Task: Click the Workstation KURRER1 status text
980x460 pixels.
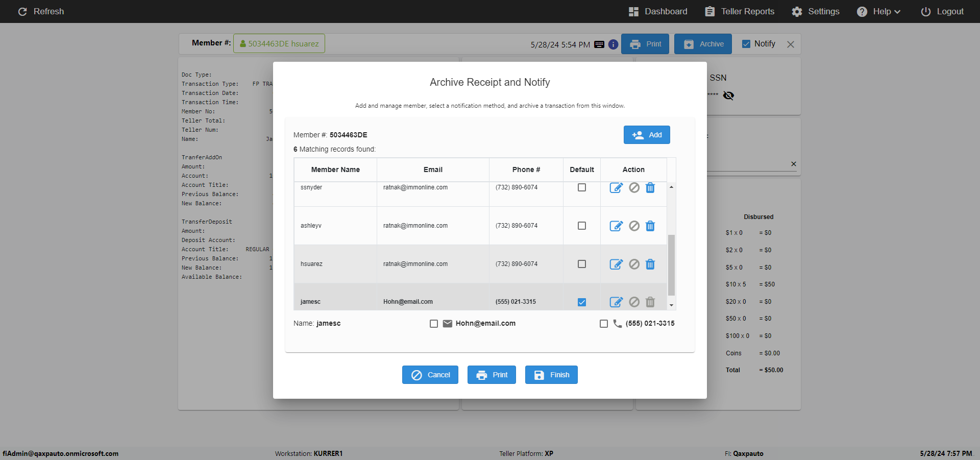Action: point(309,453)
